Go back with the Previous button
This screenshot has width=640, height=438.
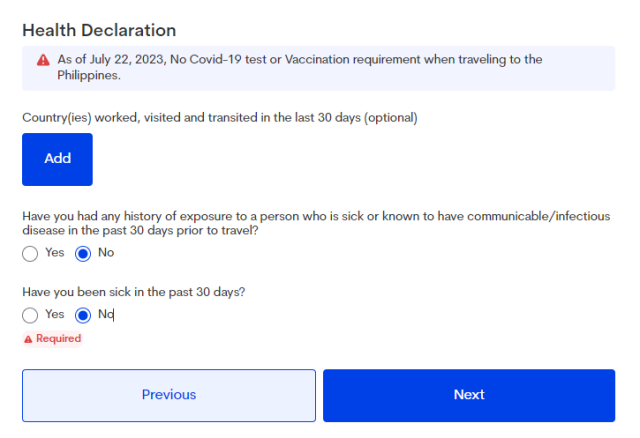pos(169,395)
